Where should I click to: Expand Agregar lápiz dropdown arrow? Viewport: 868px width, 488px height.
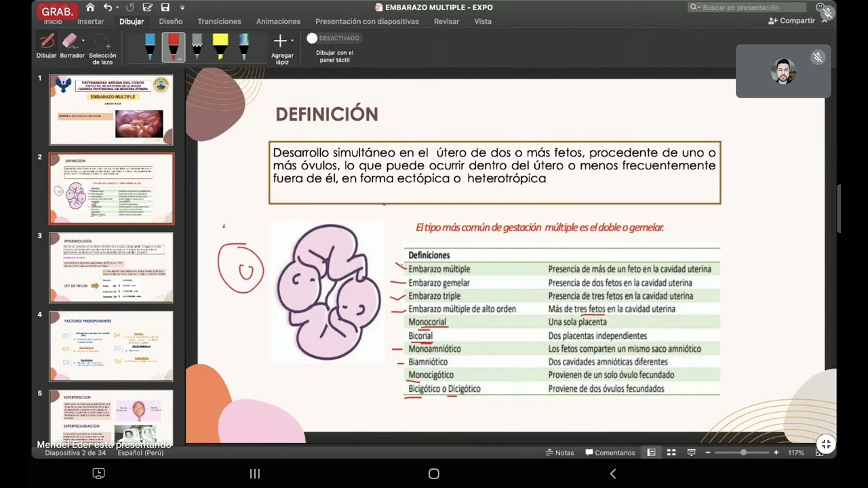[292, 41]
